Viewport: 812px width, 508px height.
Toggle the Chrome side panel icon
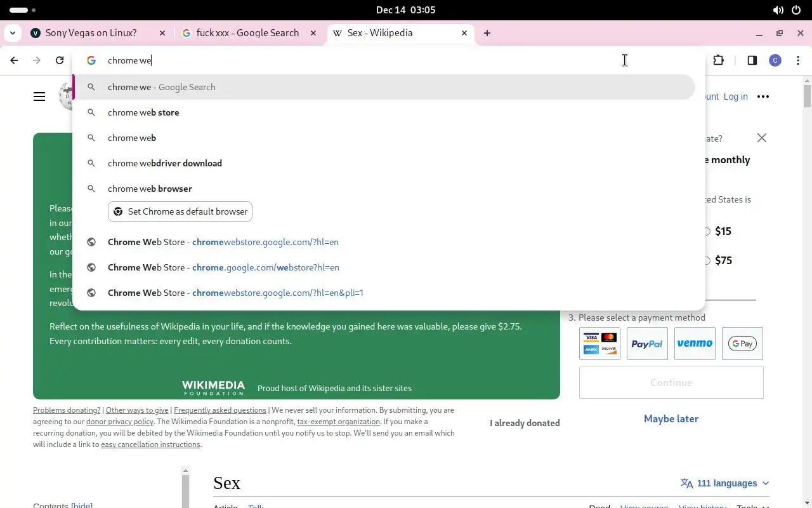[752, 60]
